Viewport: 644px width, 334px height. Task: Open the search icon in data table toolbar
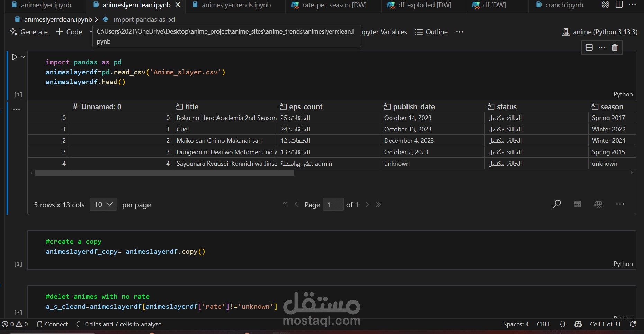pyautogui.click(x=557, y=204)
